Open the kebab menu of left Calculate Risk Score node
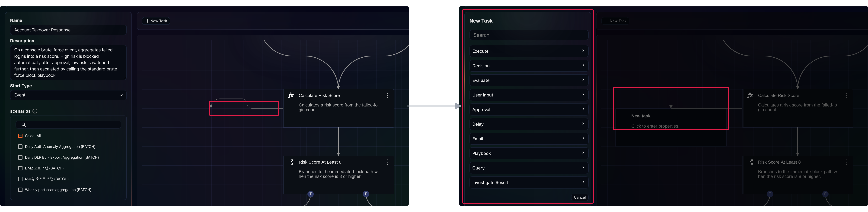Screen dimensions: 868x212 pyautogui.click(x=387, y=96)
